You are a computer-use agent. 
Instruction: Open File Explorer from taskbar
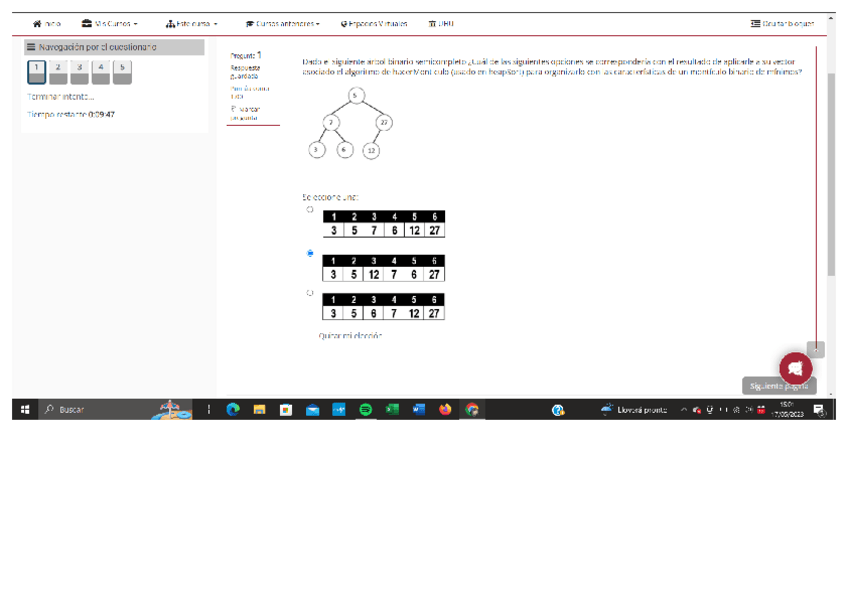click(x=260, y=410)
